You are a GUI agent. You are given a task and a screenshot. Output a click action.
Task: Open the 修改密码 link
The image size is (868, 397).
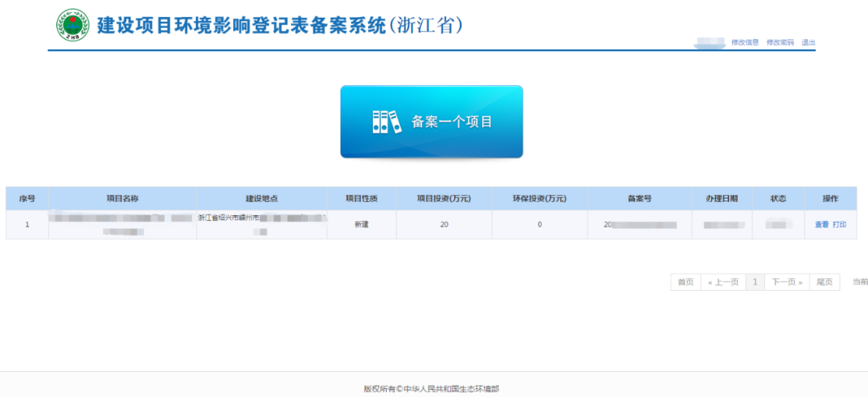[x=780, y=43]
